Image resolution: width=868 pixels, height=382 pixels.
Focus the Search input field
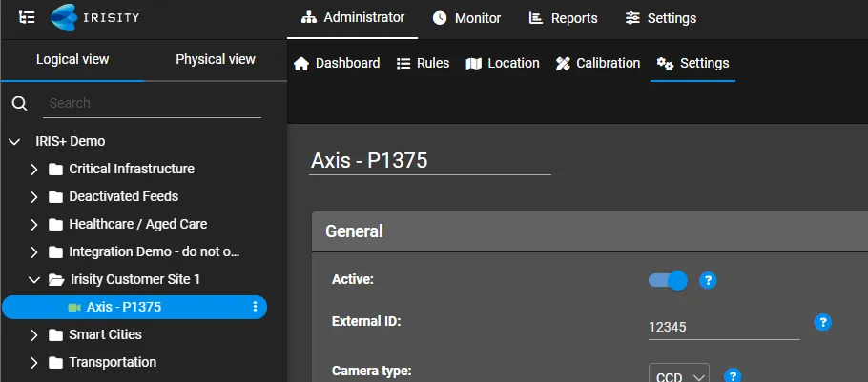[152, 104]
